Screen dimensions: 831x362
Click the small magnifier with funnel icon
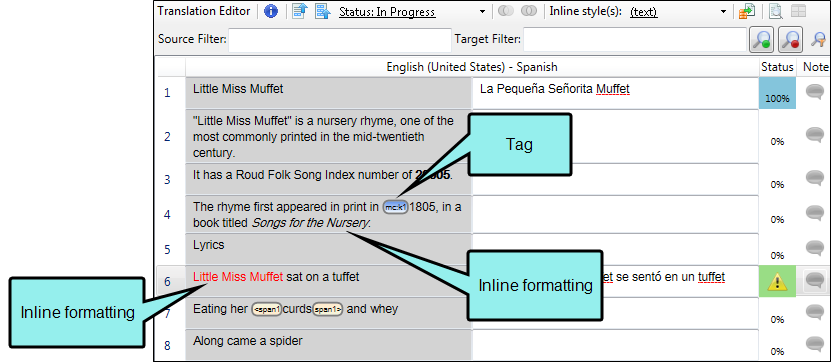coord(819,38)
